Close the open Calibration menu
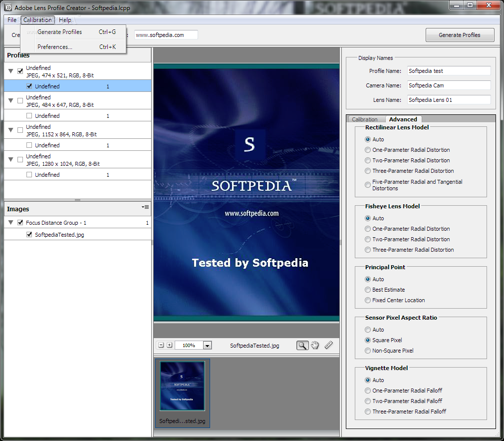 [37, 20]
